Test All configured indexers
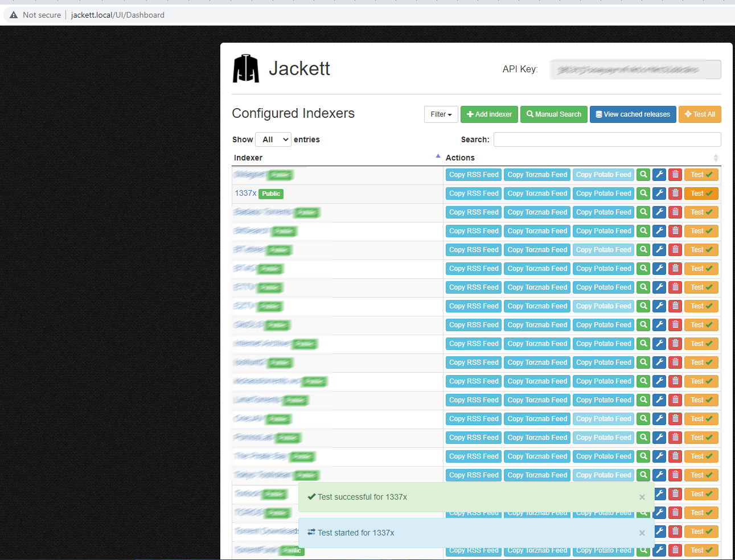735x560 pixels. click(x=700, y=114)
